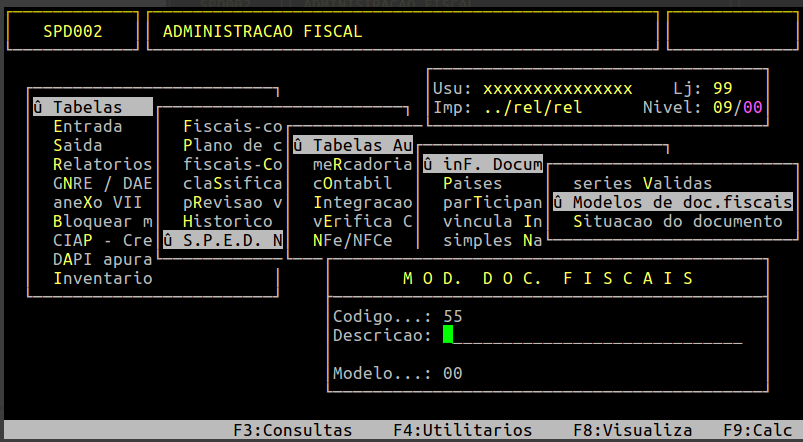Viewport: 803px width, 442px height.
Task: Select the Inventario menu option
Action: point(102,279)
